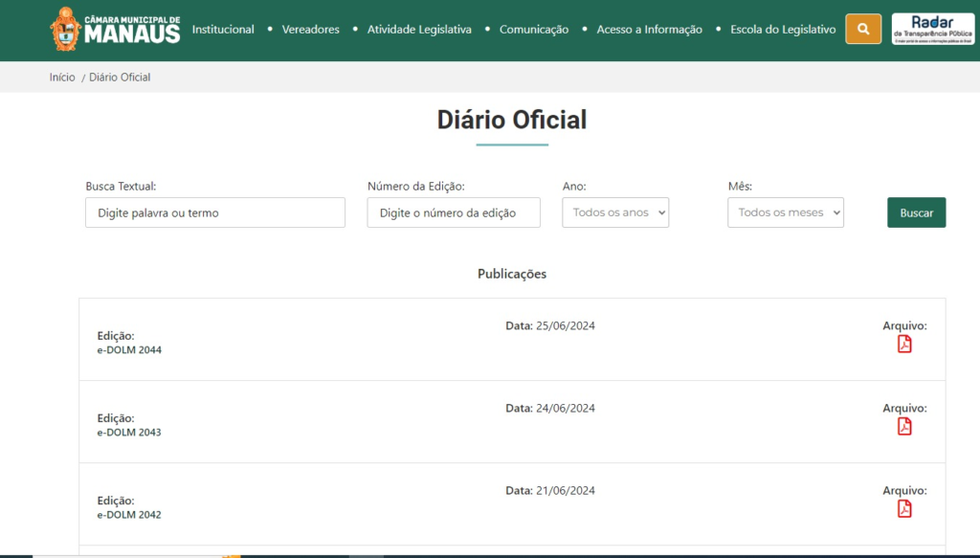Go to Início in the breadcrumb
Viewport: 980px width, 558px height.
pyautogui.click(x=62, y=78)
